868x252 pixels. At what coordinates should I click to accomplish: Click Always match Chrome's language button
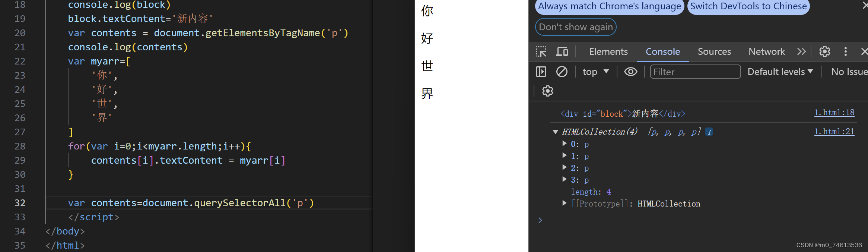(610, 7)
